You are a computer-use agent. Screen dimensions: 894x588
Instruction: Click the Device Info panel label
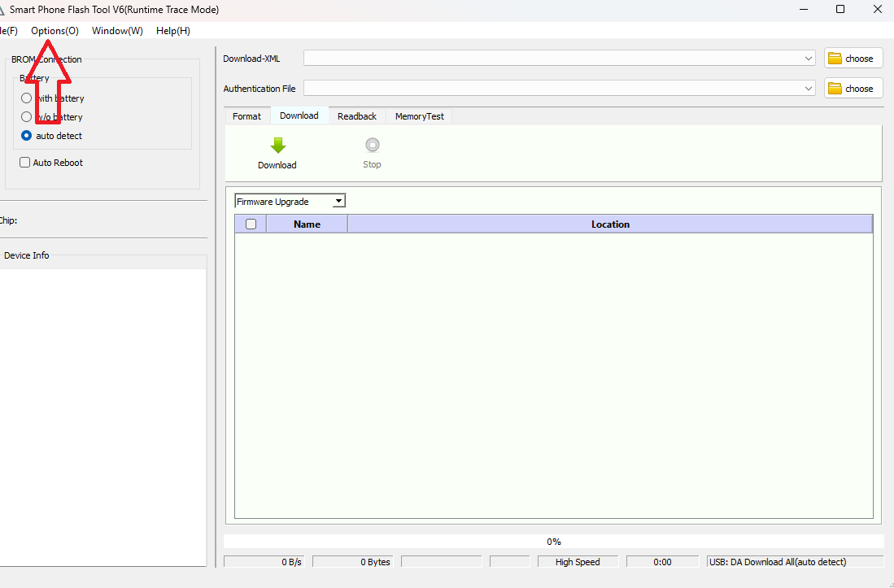click(26, 255)
